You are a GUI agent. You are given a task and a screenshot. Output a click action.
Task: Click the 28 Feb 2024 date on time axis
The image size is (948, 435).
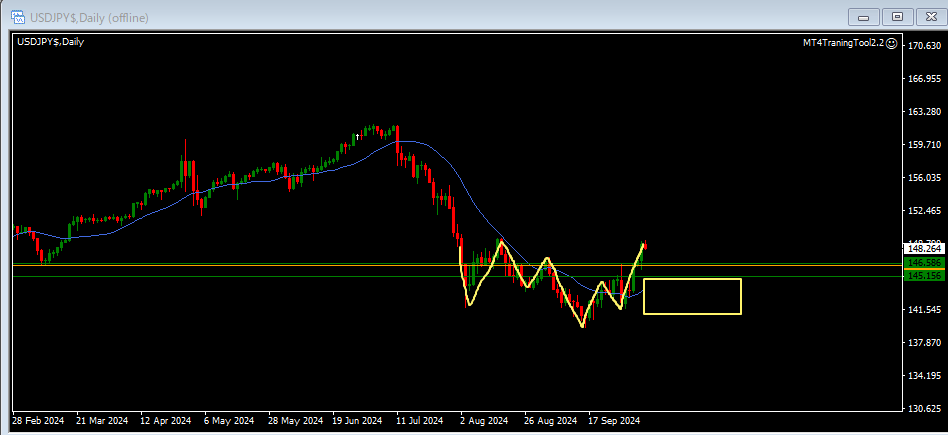(40, 421)
